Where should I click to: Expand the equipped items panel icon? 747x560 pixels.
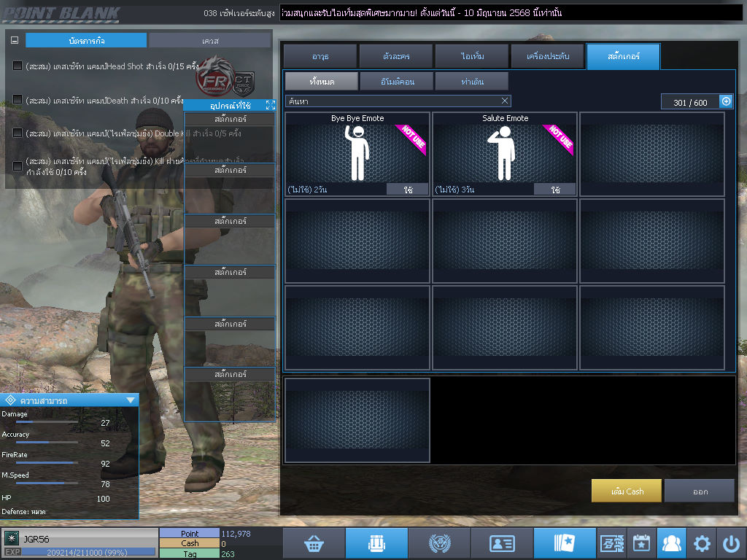click(x=271, y=105)
